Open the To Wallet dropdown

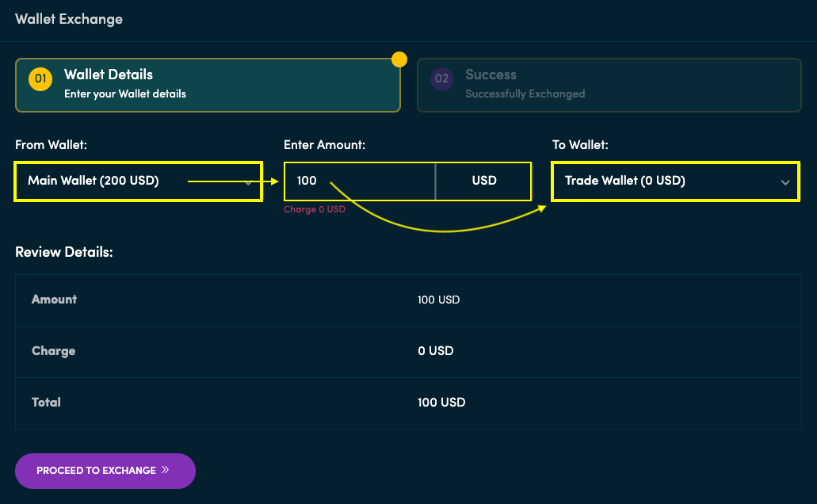[x=675, y=181]
